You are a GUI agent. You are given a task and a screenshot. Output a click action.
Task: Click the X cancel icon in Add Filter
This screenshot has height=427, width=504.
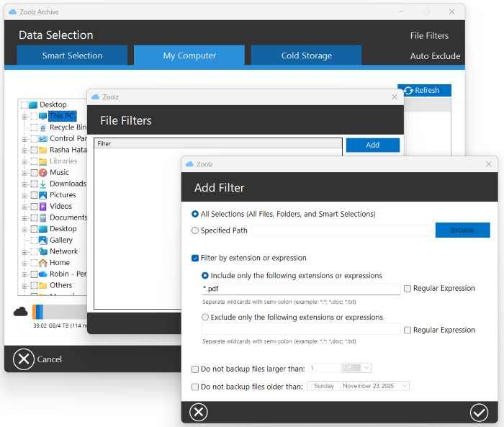tap(198, 412)
